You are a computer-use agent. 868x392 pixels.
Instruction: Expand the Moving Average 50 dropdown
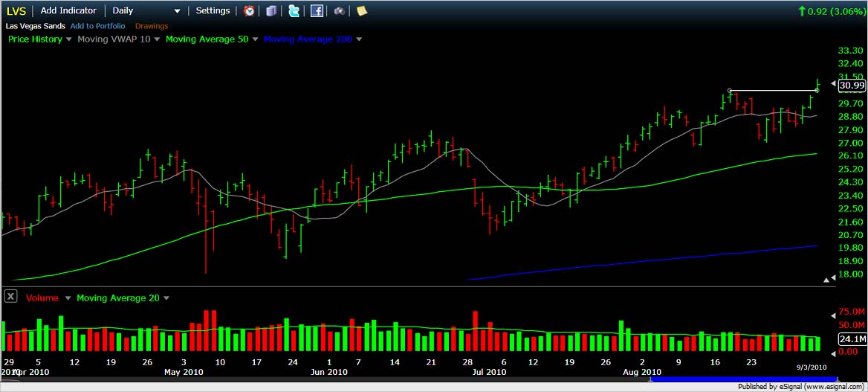(x=255, y=39)
